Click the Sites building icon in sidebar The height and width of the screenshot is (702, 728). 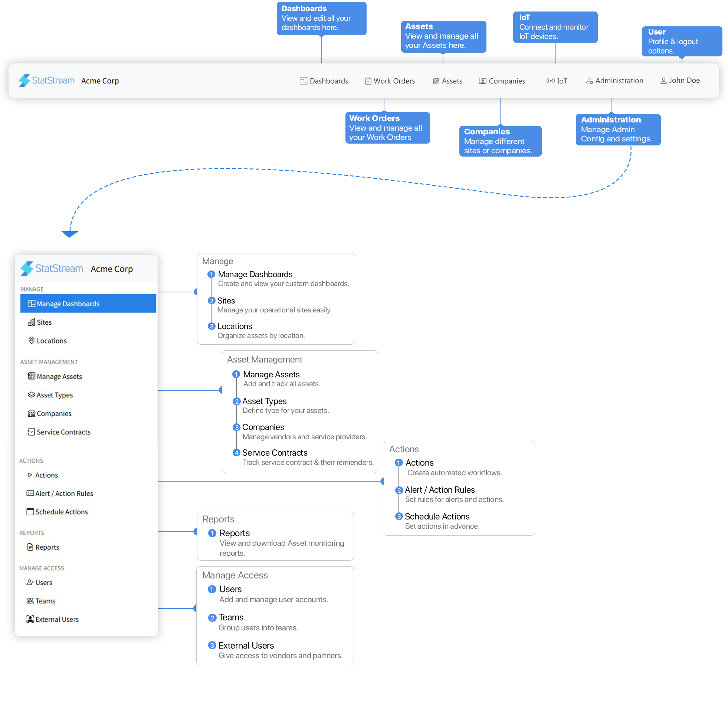31,322
